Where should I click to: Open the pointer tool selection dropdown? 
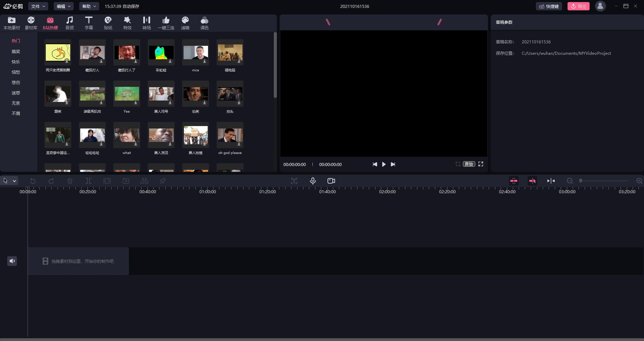coord(14,181)
